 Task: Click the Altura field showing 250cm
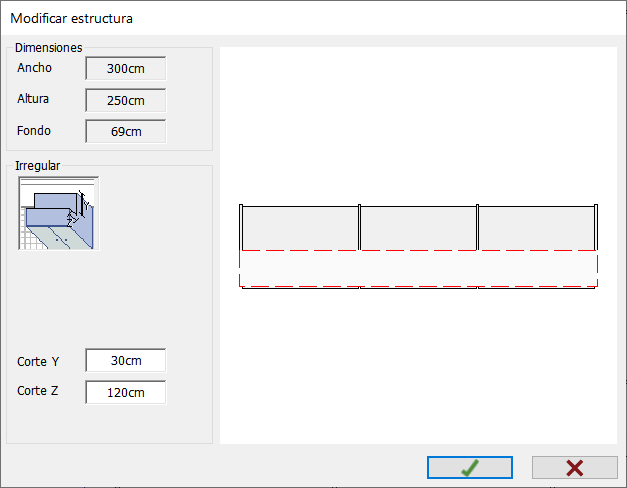(126, 100)
